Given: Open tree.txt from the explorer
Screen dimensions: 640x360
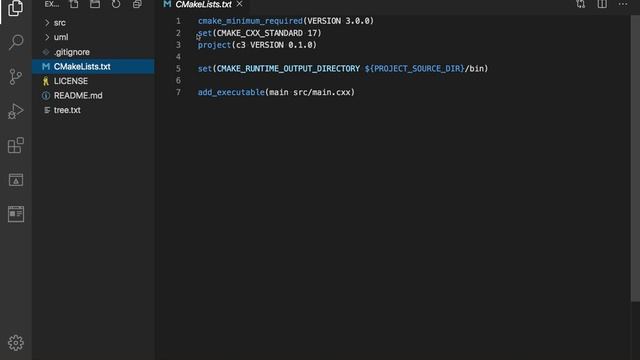Looking at the screenshot, I should (x=93, y=110).
